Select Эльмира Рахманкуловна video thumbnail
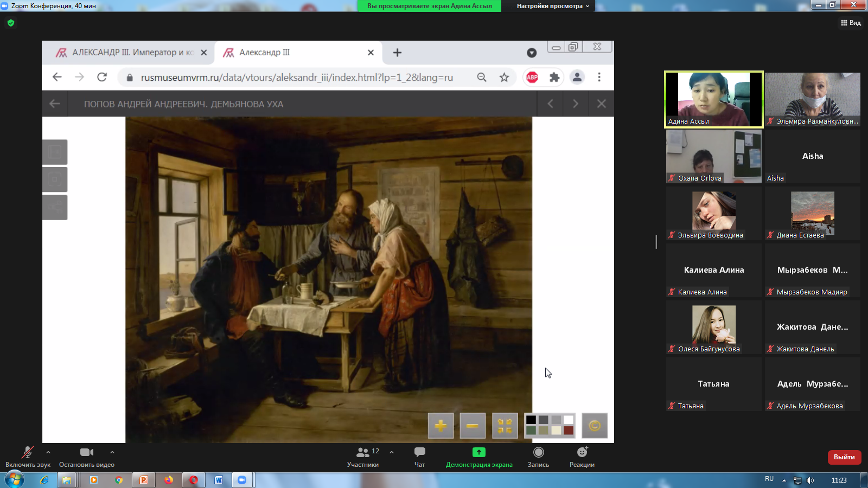The width and height of the screenshot is (868, 488). coord(813,99)
